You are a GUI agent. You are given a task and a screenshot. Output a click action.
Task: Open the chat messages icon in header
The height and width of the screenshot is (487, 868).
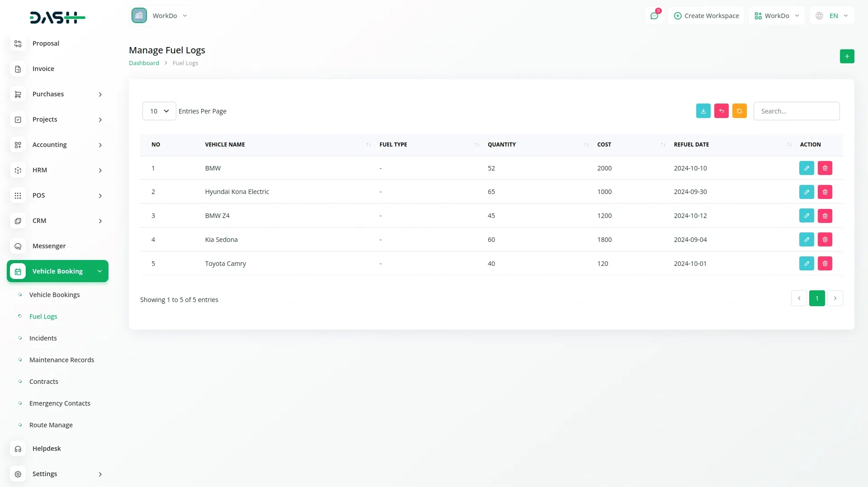[x=654, y=15]
